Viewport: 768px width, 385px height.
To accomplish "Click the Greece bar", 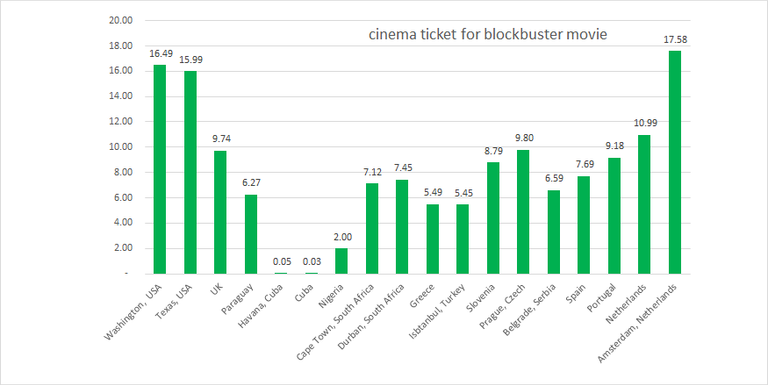I will [x=432, y=239].
